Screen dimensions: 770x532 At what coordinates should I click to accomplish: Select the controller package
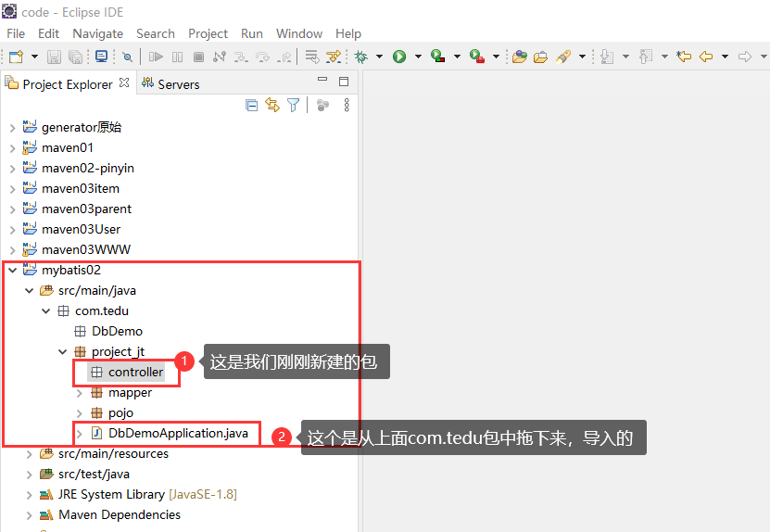127,373
